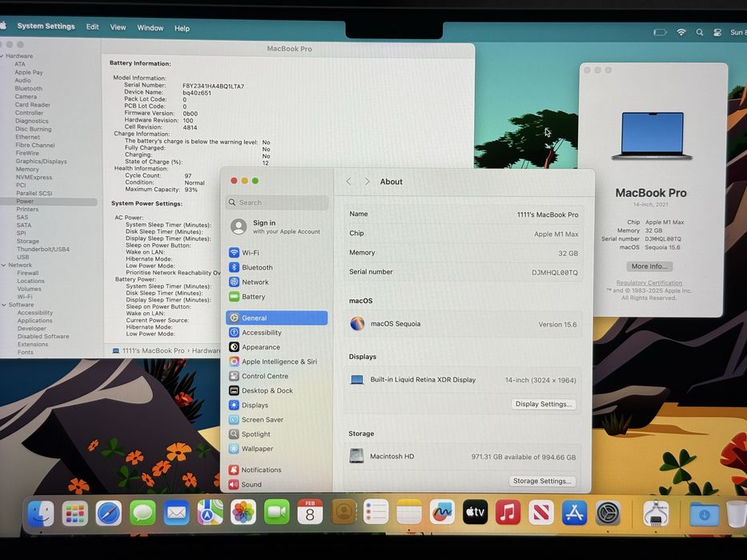Image resolution: width=747 pixels, height=560 pixels.
Task: Open Freeform from the Dock
Action: [x=442, y=512]
